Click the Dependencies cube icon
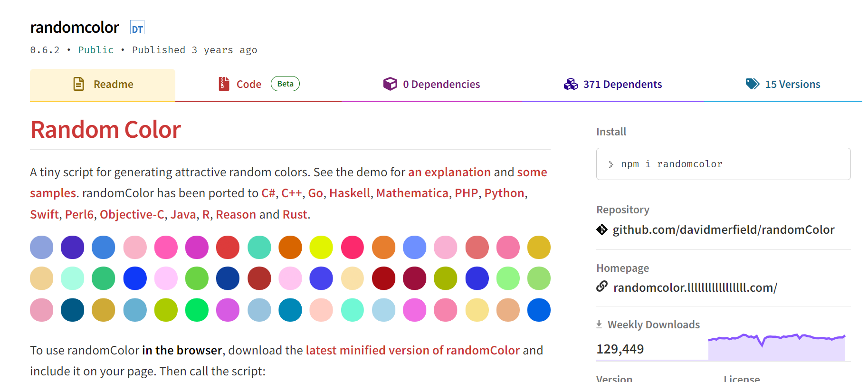 (390, 84)
